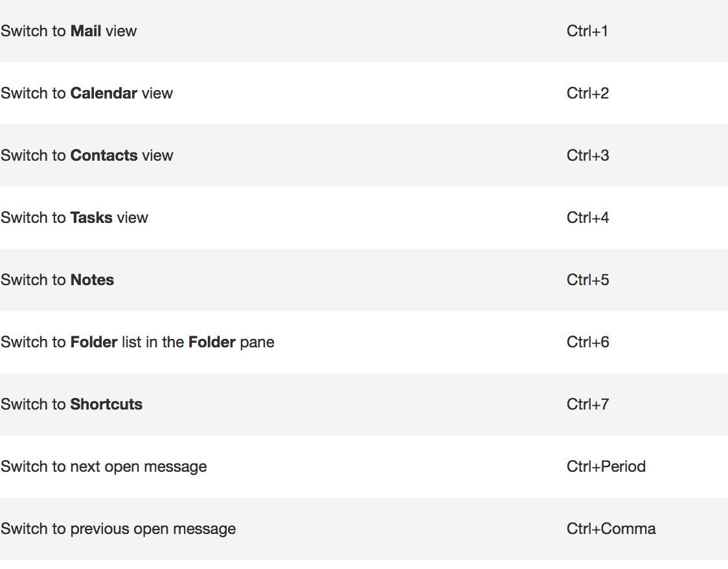The width and height of the screenshot is (728, 569).
Task: Select 'Switch to previous open message' text
Action: tap(119, 529)
